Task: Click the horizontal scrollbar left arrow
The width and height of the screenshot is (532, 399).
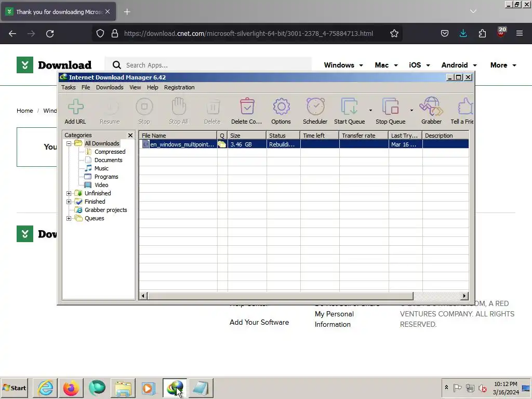Action: pos(143,296)
